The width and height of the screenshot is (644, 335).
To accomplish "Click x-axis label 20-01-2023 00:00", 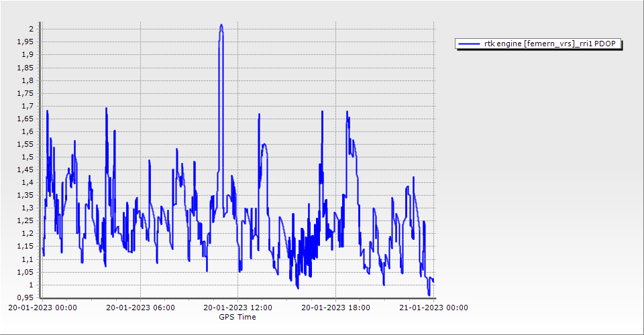I will click(x=42, y=308).
